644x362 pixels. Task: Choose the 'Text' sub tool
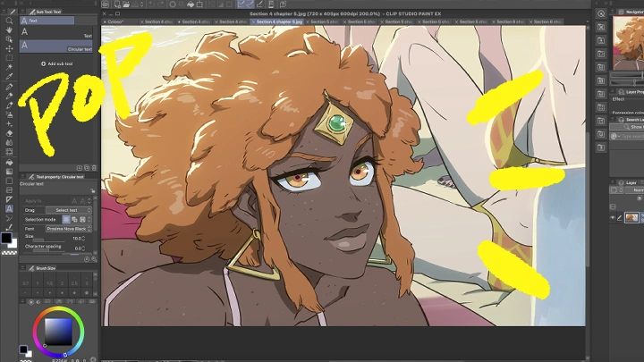tap(56, 32)
